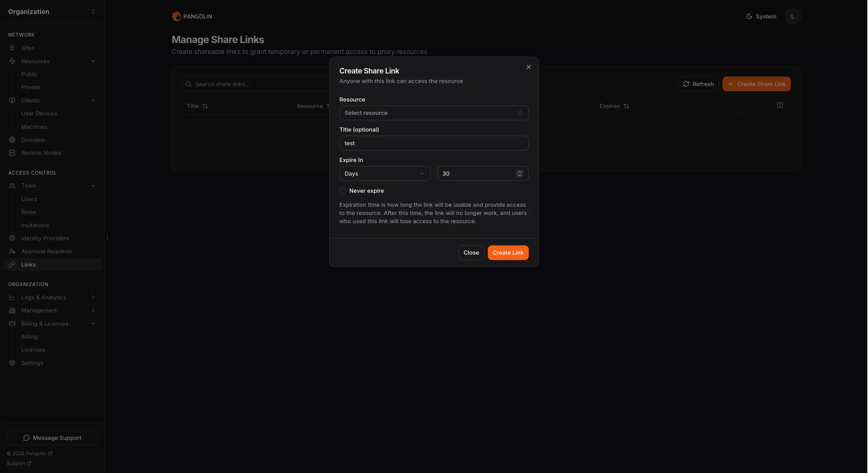Navigate to Licenses under Billing & Licenses
This screenshot has width=868, height=473.
33,350
